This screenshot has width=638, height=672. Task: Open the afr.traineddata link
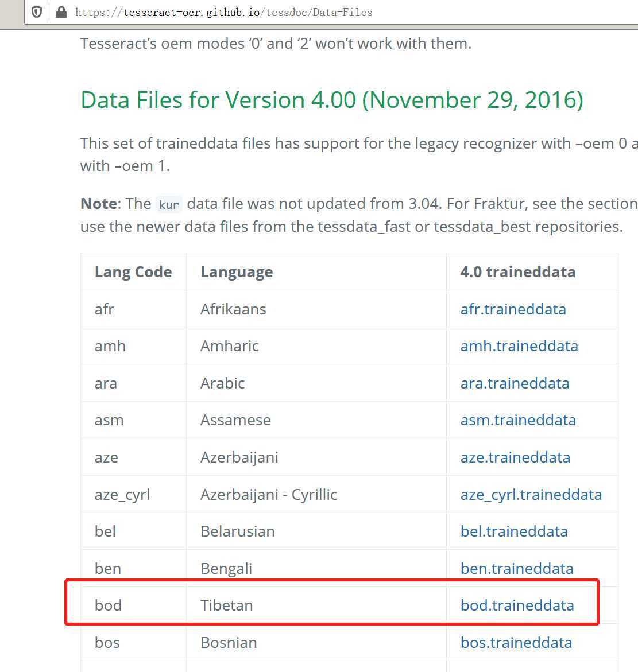(x=513, y=309)
